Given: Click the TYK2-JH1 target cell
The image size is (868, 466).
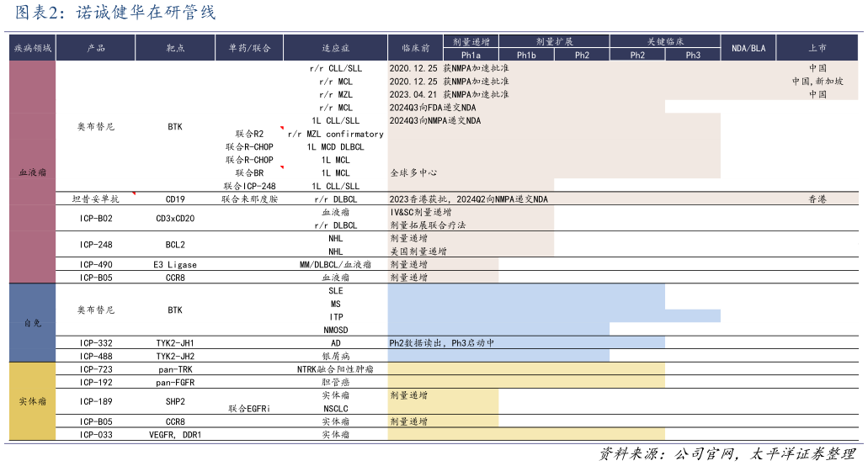Looking at the screenshot, I should (x=175, y=342).
